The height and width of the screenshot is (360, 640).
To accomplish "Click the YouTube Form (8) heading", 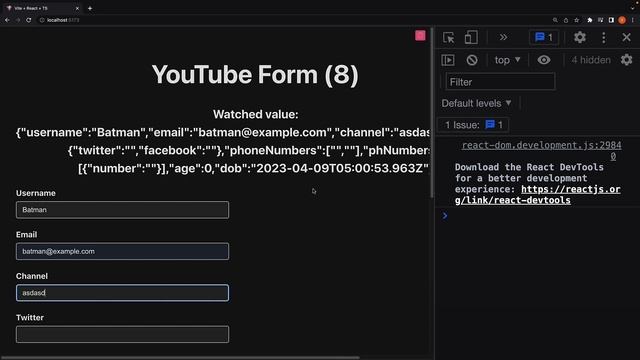I will (255, 75).
